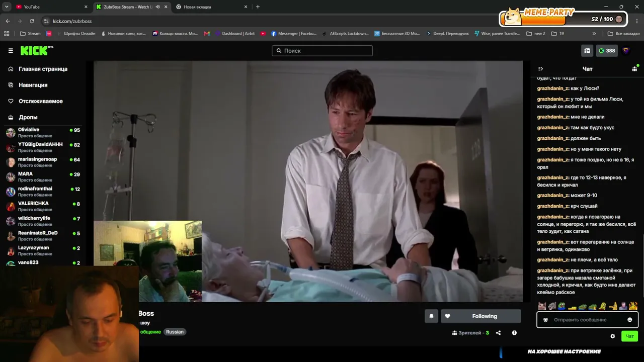This screenshot has width=644, height=362.
Task: Click the Russian language tag
Action: point(175,332)
